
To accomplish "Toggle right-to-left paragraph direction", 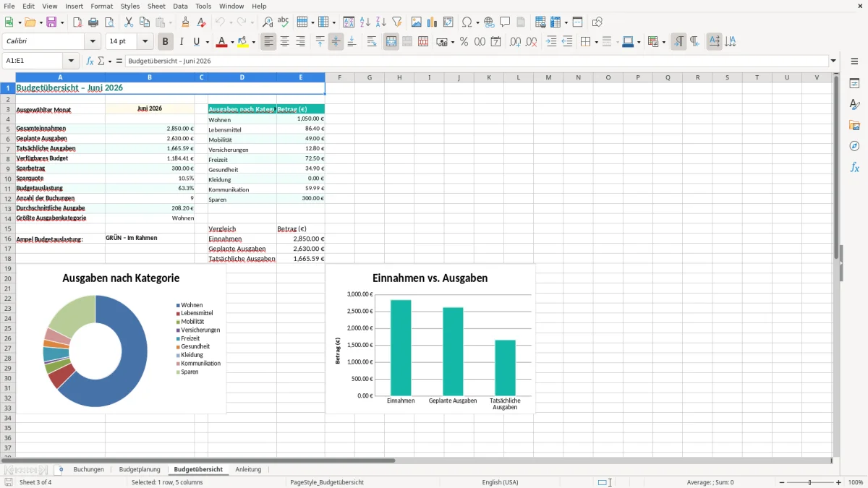I will coord(694,42).
